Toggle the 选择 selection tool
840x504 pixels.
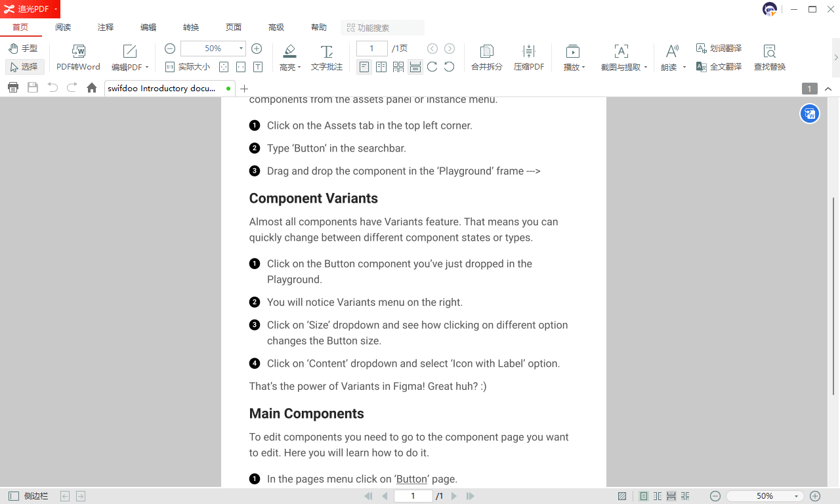[x=24, y=67]
